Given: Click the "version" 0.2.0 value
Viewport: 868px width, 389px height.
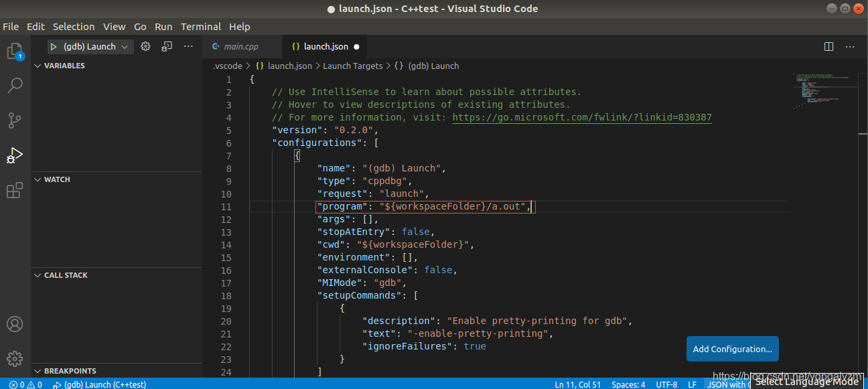Looking at the screenshot, I should click(354, 130).
